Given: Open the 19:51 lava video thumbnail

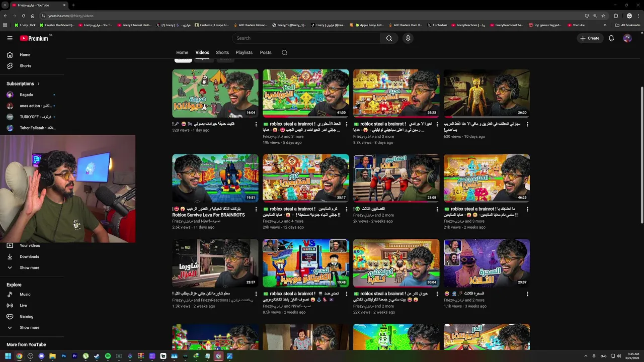Looking at the screenshot, I should [x=215, y=178].
